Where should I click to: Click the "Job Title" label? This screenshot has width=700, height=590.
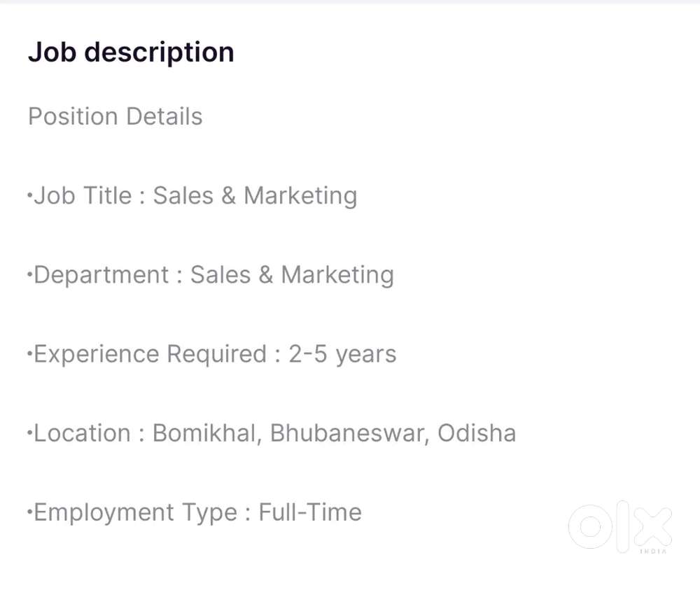tap(83, 195)
